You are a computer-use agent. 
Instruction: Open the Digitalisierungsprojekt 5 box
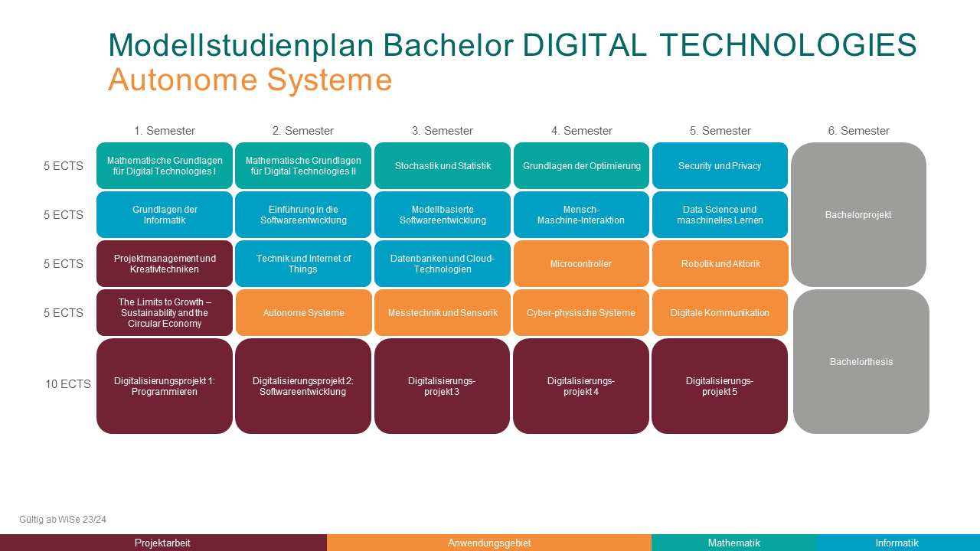click(x=720, y=386)
